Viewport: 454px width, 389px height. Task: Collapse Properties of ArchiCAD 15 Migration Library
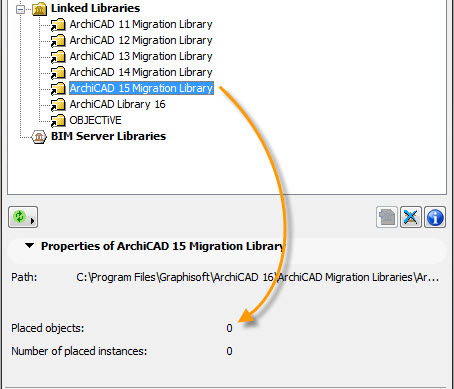tap(29, 246)
